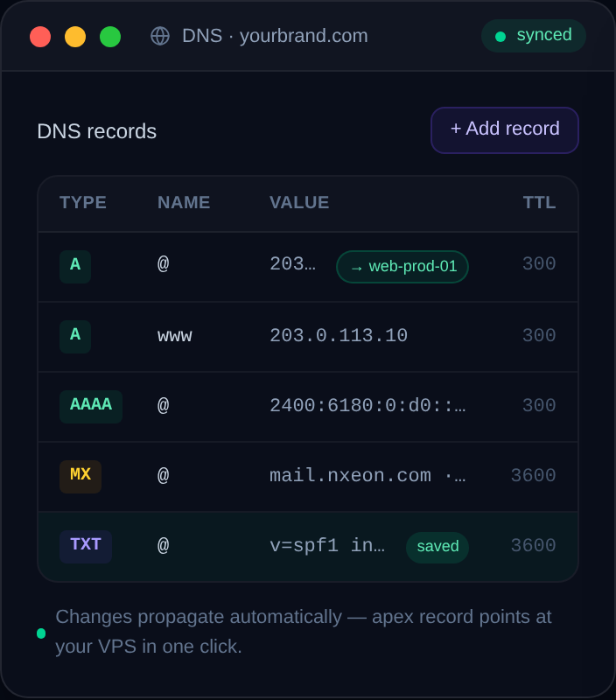The width and height of the screenshot is (616, 700).
Task: Sort records by TYPE column header
Action: point(83,203)
